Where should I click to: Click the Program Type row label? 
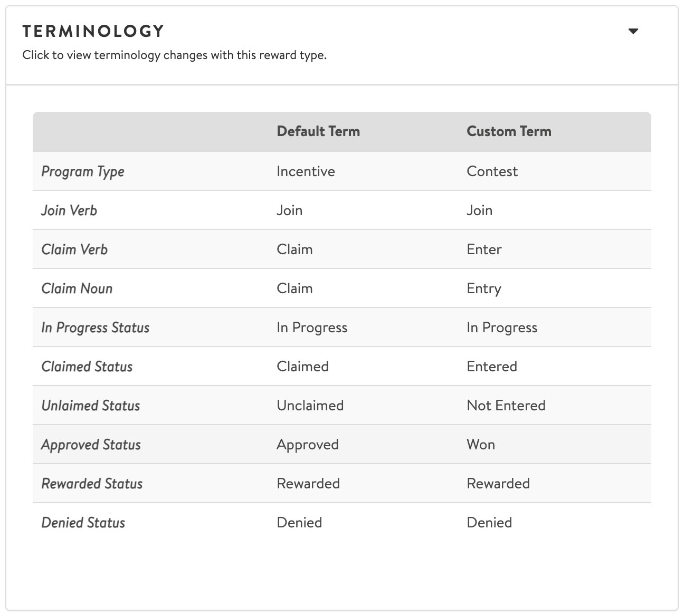tap(83, 171)
